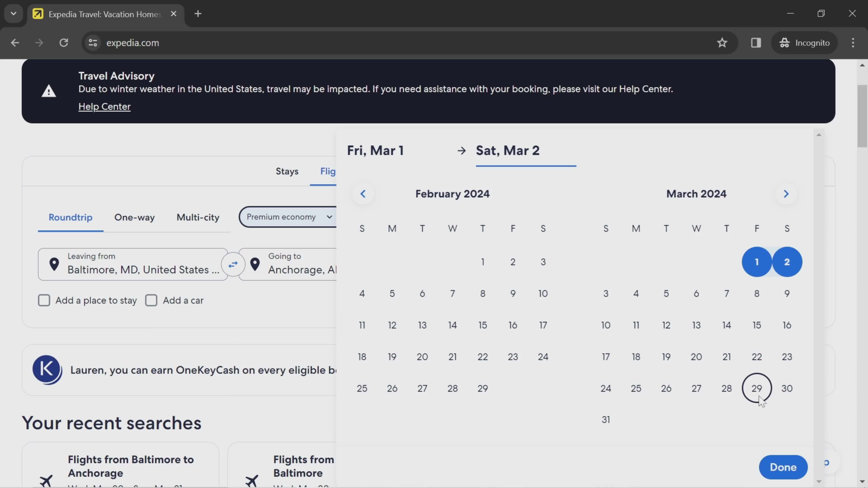This screenshot has height=488, width=868.
Task: Click the OneKey K logo
Action: point(47,370)
